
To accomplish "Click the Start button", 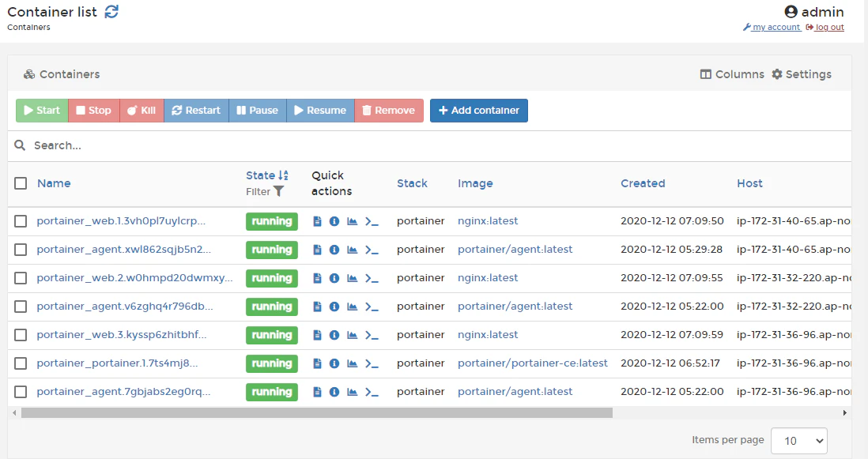I will point(42,111).
